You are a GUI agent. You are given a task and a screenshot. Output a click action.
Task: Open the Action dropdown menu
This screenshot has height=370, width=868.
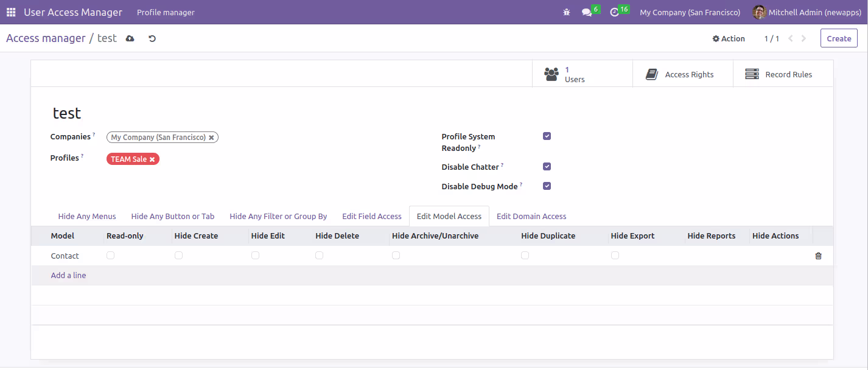coord(729,38)
